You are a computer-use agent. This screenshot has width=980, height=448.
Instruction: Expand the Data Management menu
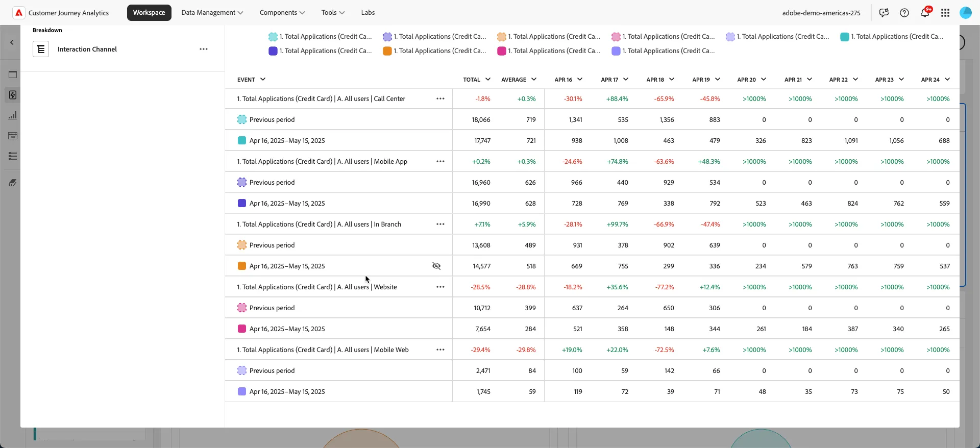(212, 12)
